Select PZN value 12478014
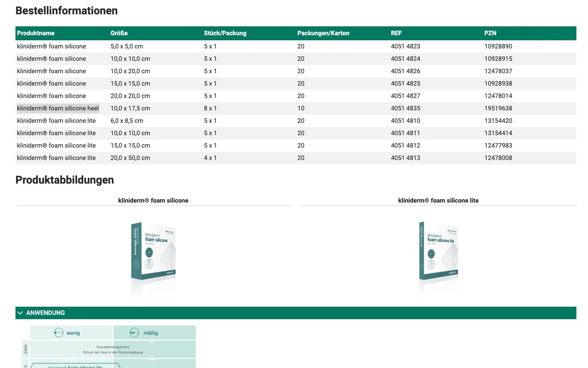 tap(498, 96)
